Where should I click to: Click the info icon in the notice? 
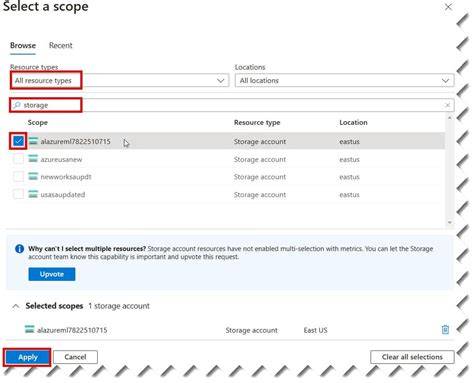click(x=19, y=249)
